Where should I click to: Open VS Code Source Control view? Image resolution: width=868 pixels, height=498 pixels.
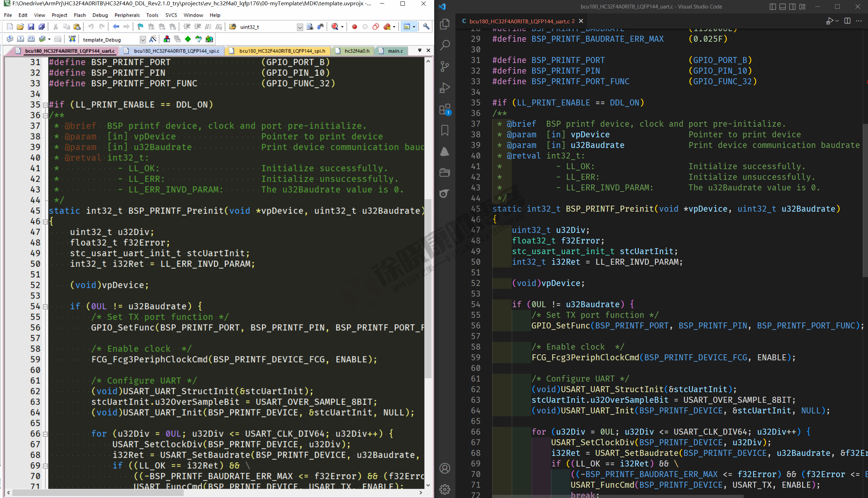[x=444, y=66]
